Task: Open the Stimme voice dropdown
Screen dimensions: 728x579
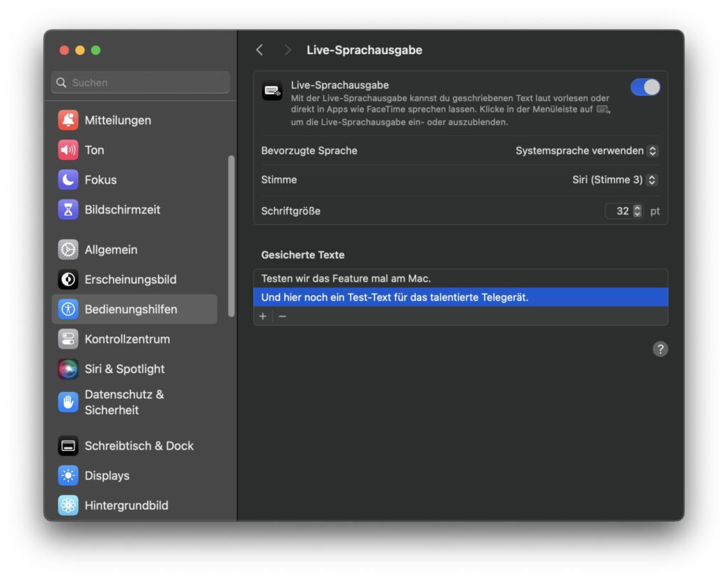Action: [614, 180]
